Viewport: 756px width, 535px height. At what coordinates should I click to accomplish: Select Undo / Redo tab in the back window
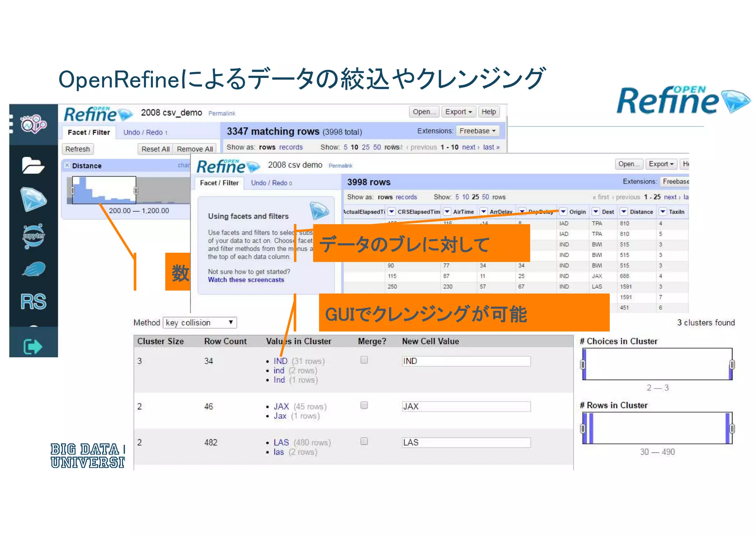[x=145, y=132]
